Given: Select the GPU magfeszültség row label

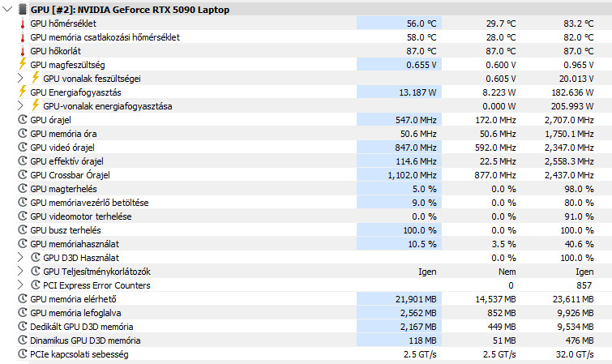Looking at the screenshot, I should tap(67, 65).
